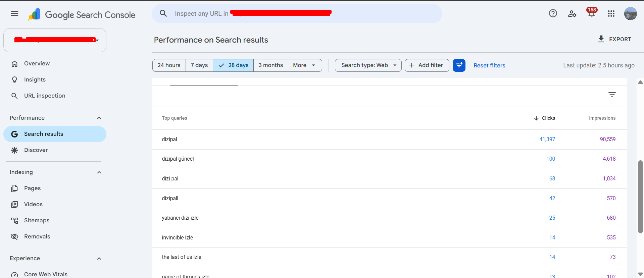This screenshot has width=644, height=278.
Task: Open the account profile avatar
Action: 630,14
